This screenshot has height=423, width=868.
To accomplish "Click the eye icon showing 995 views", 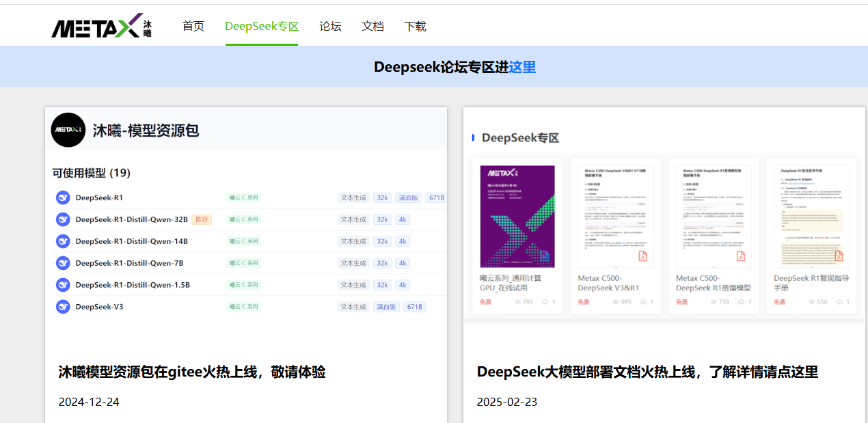I will click(x=616, y=302).
